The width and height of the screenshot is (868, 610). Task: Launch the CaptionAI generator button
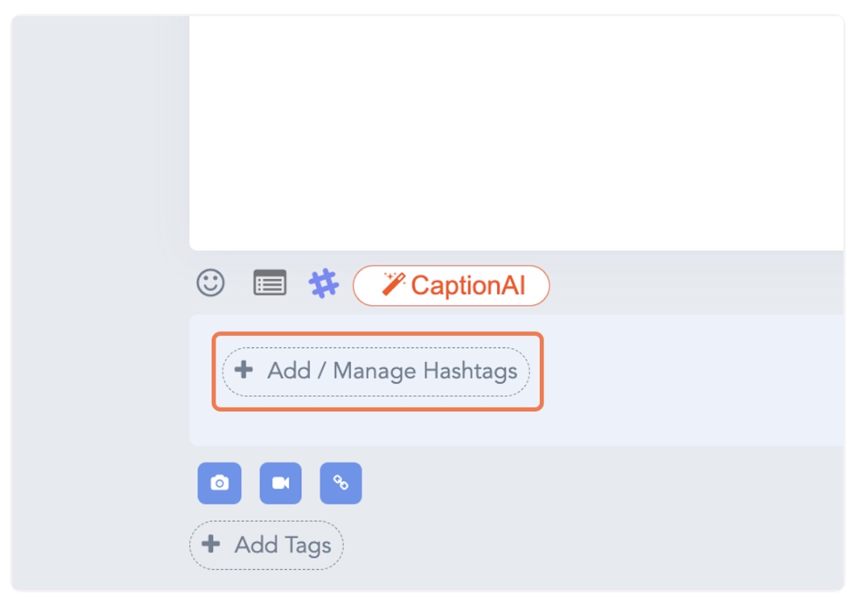[451, 286]
